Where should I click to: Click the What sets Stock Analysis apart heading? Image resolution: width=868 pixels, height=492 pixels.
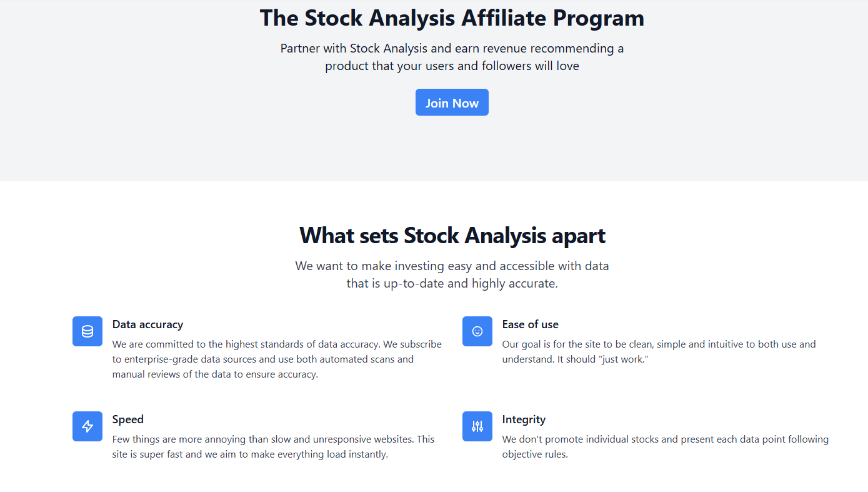452,236
